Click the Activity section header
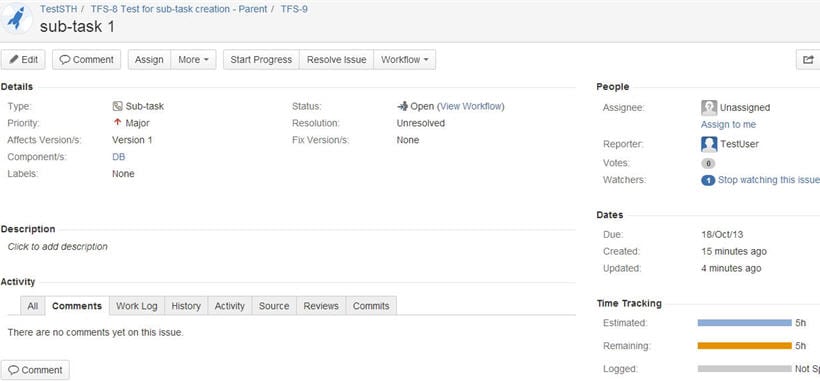The width and height of the screenshot is (820, 382). click(x=18, y=282)
